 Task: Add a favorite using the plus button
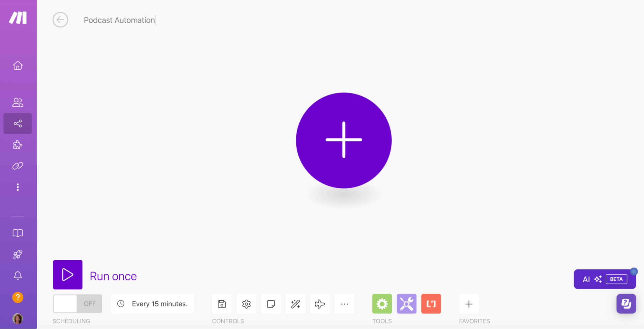pyautogui.click(x=469, y=304)
